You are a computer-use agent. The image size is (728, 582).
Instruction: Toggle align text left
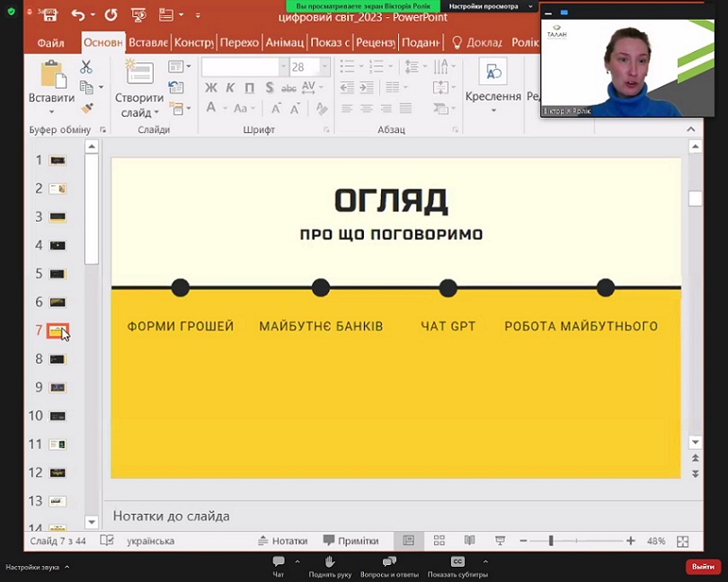[x=347, y=109]
